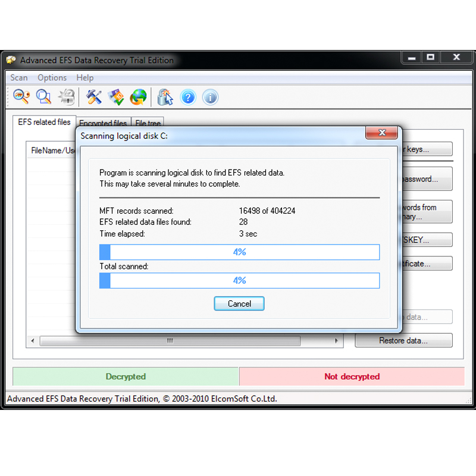
Task: Maximize the Advanced EFS Data Recovery window
Action: coord(430,57)
